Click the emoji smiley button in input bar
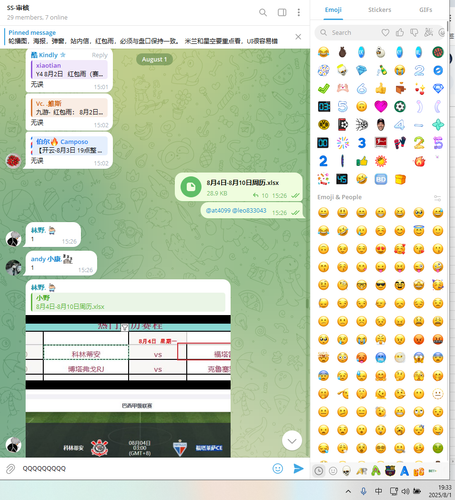Screen dimensions: 455x500 pyautogui.click(x=278, y=468)
